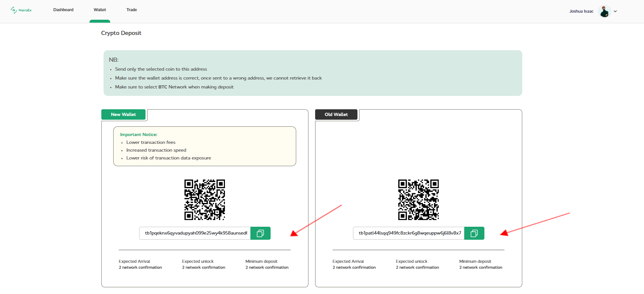Click the Old Wallet address field
This screenshot has height=294, width=644.
coord(409,233)
